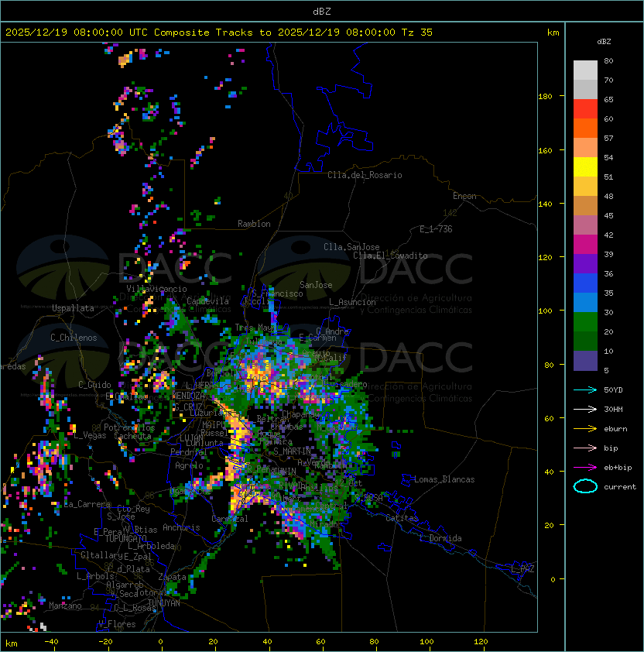644x652 pixels.
Task: Click the dBZ legend heading above the color scale
Action: pyautogui.click(x=604, y=42)
